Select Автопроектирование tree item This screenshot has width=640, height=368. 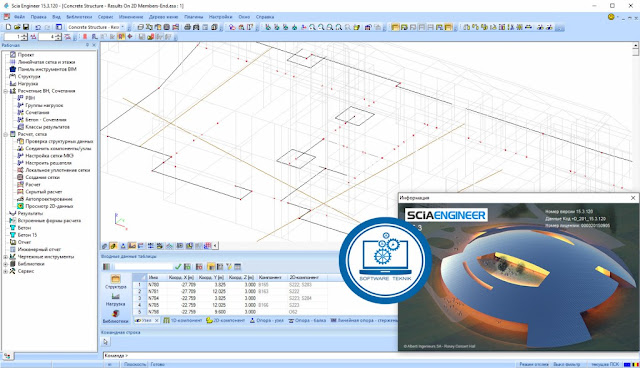click(49, 199)
